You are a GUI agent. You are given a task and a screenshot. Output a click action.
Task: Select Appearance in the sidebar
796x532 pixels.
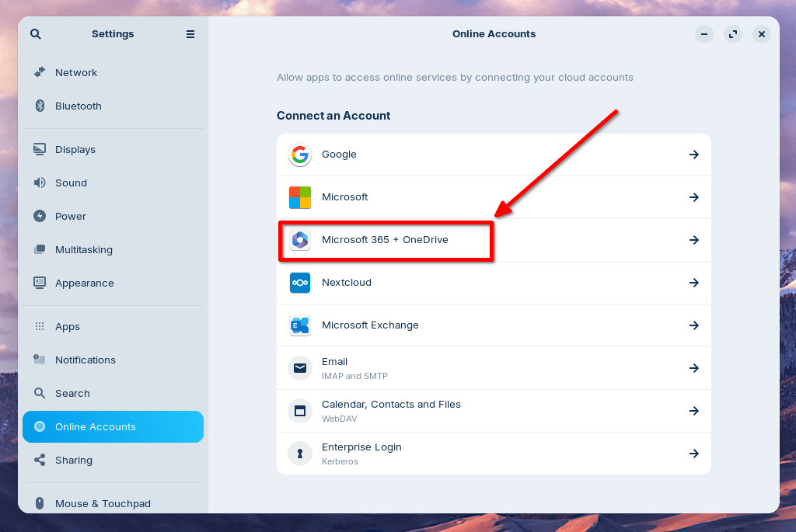[113, 283]
